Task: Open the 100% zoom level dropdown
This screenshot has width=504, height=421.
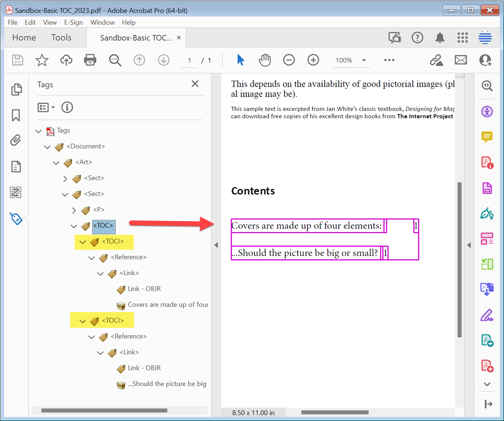Action: click(364, 60)
